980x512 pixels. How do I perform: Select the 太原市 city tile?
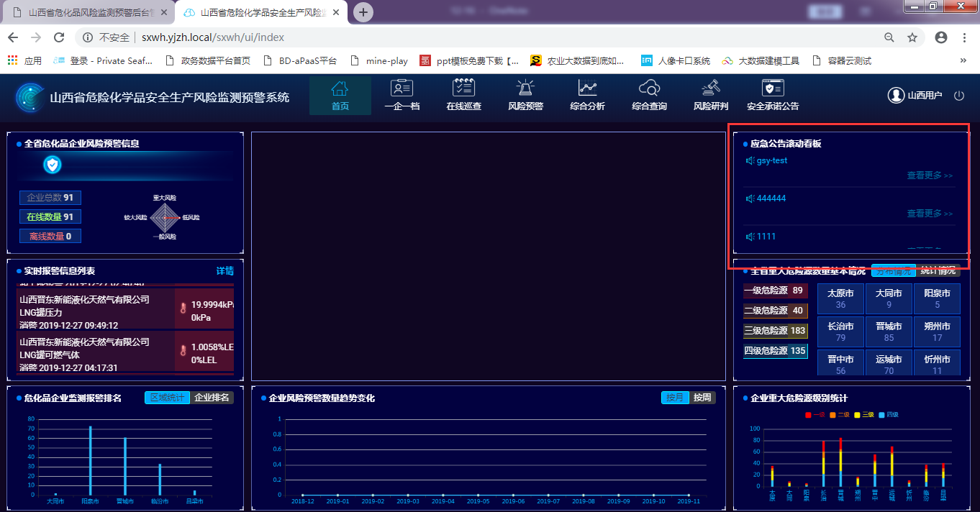[x=841, y=299]
